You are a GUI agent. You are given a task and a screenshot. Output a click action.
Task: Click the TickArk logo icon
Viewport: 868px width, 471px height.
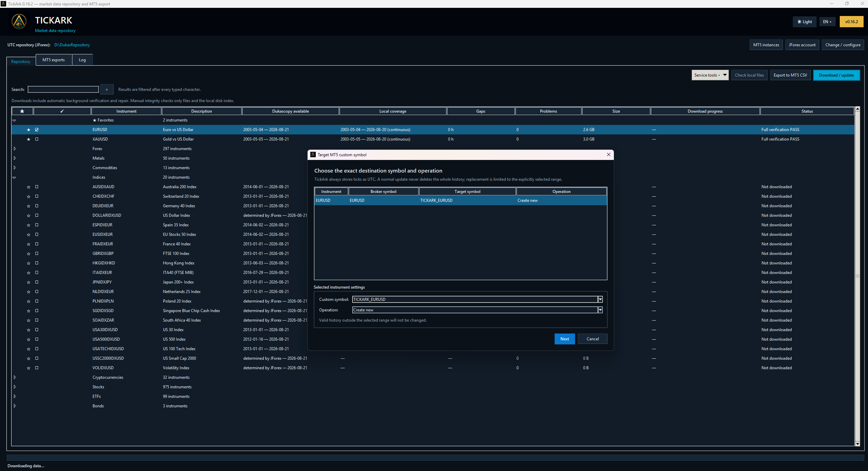pos(19,22)
